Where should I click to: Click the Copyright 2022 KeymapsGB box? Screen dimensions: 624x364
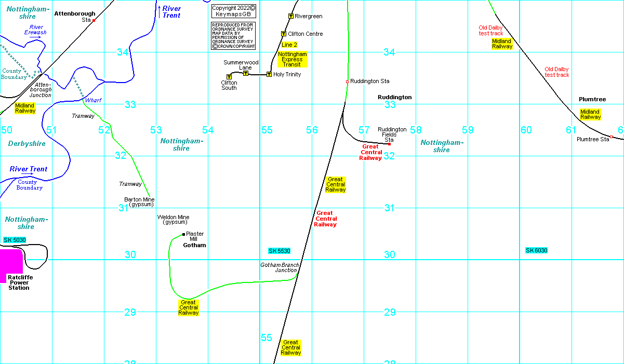234,11
